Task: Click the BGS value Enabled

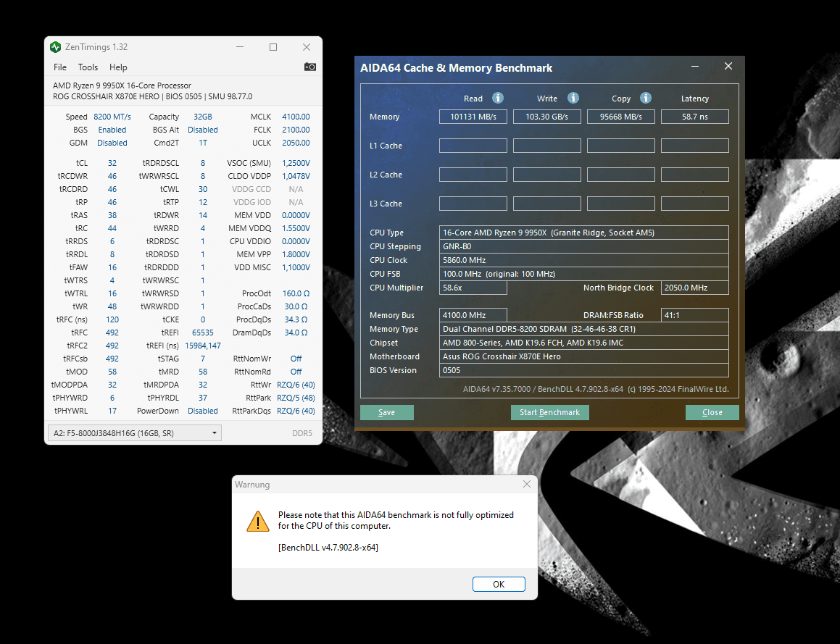Action: 112,130
